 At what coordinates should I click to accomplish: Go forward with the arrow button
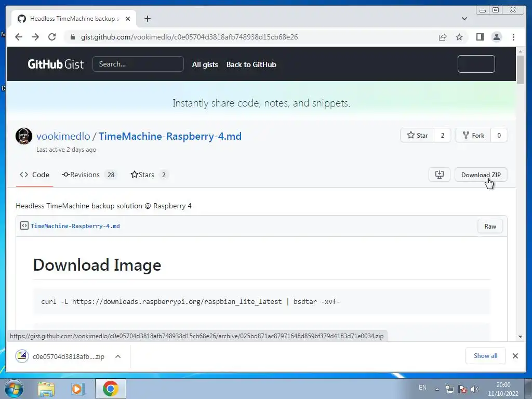tap(35, 37)
